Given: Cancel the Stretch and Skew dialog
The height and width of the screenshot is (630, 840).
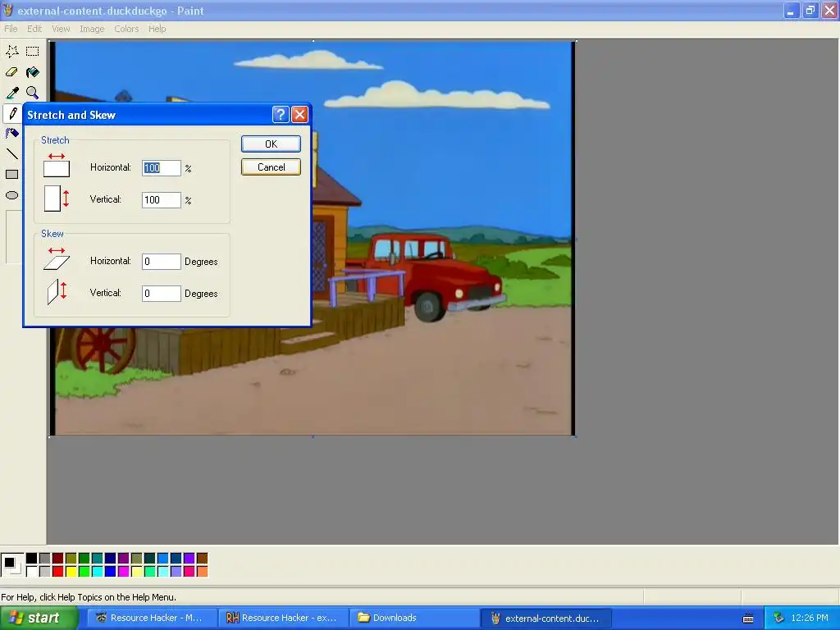Looking at the screenshot, I should point(271,167).
